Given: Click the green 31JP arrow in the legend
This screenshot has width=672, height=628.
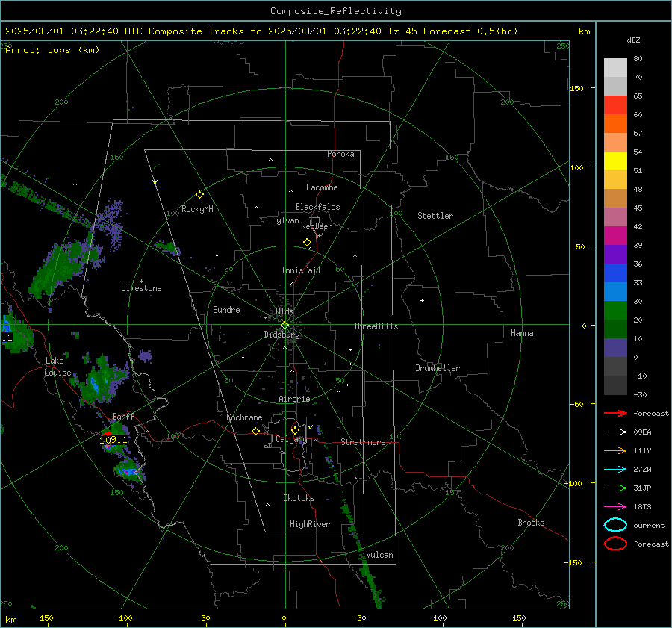Looking at the screenshot, I should click(x=615, y=488).
